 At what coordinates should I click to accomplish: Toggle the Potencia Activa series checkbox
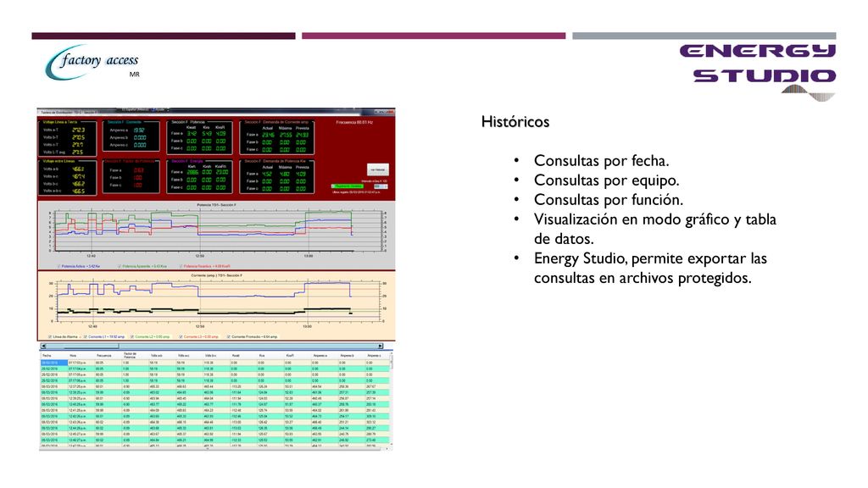[x=58, y=266]
